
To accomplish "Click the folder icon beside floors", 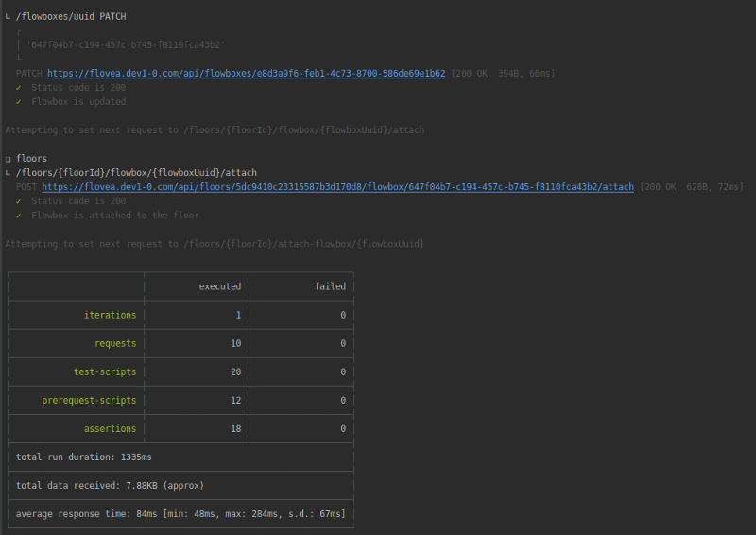I will pos(9,159).
